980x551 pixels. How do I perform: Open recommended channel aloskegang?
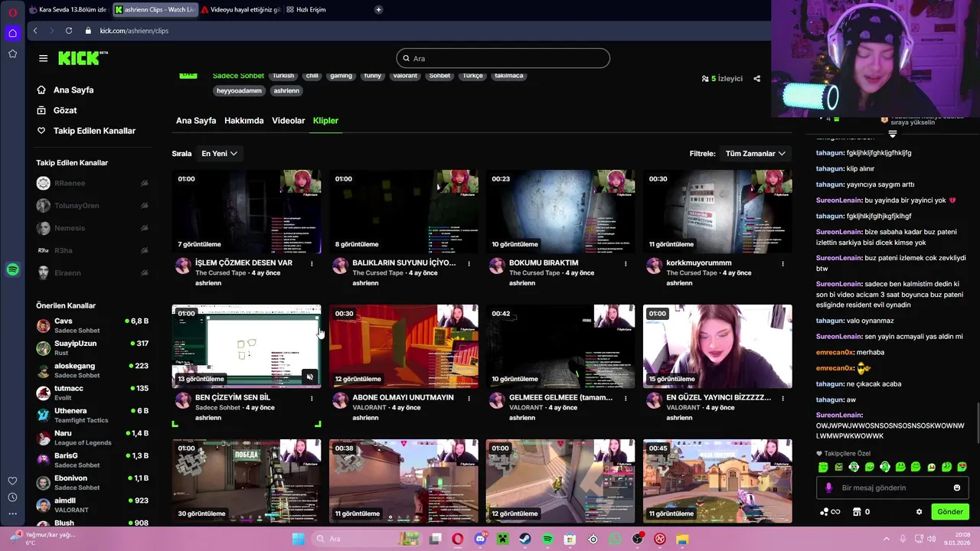[92, 370]
